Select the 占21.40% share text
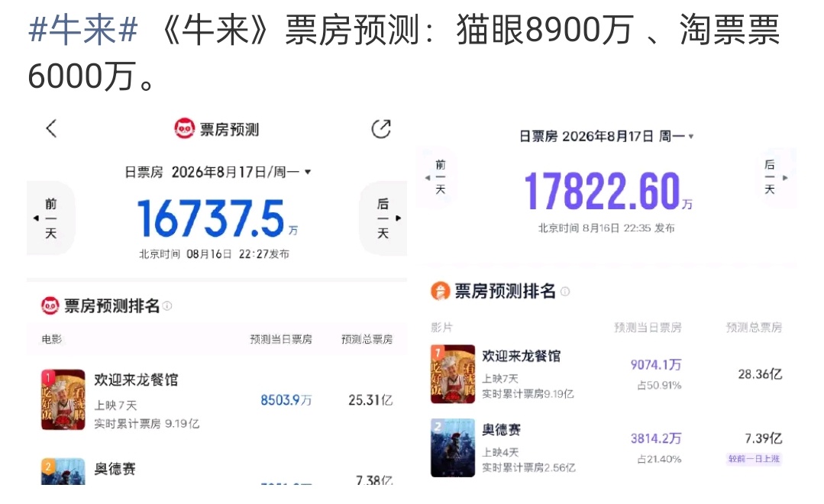This screenshot has height=504, width=824. click(x=659, y=460)
